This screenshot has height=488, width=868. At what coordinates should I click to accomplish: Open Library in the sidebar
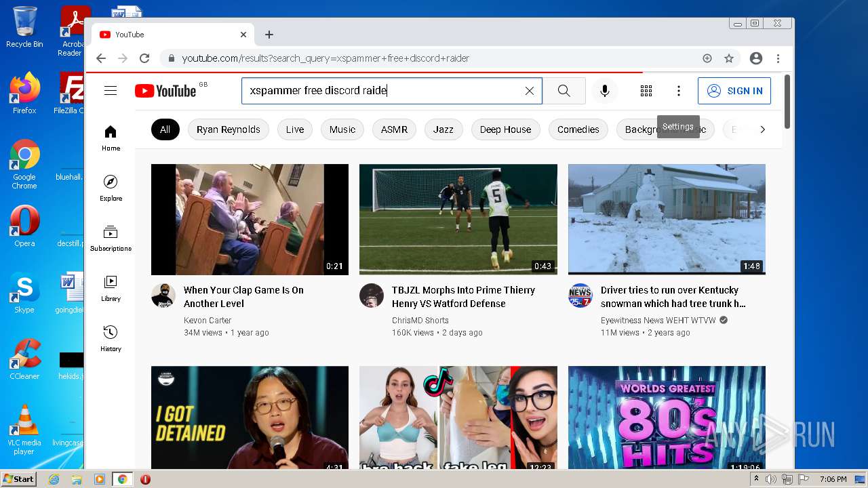pos(111,289)
